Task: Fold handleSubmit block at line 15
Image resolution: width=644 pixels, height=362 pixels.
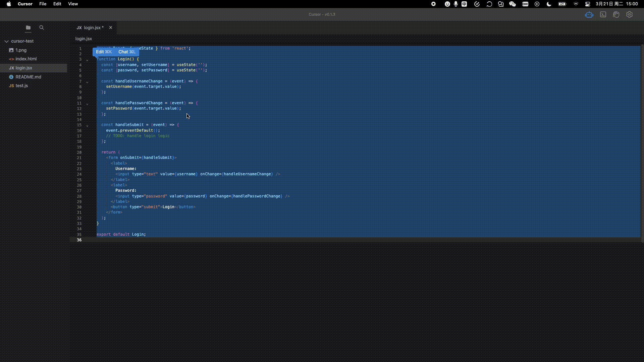Action: click(x=87, y=126)
